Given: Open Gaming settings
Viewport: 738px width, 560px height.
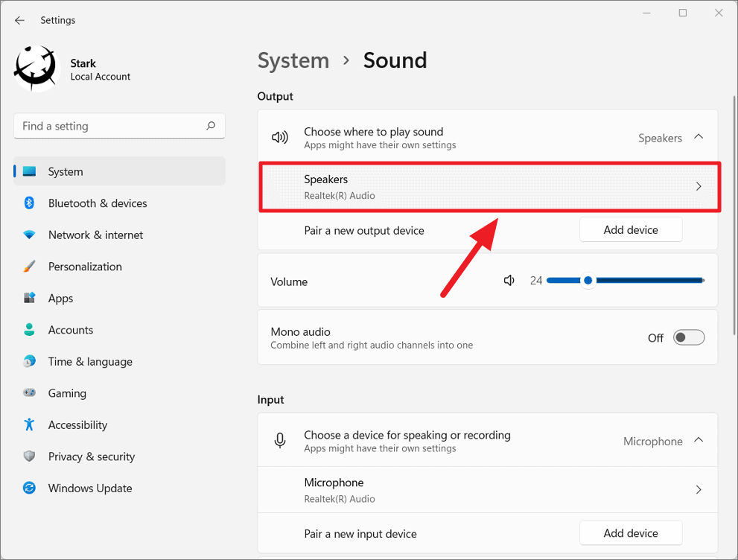Looking at the screenshot, I should [x=66, y=393].
